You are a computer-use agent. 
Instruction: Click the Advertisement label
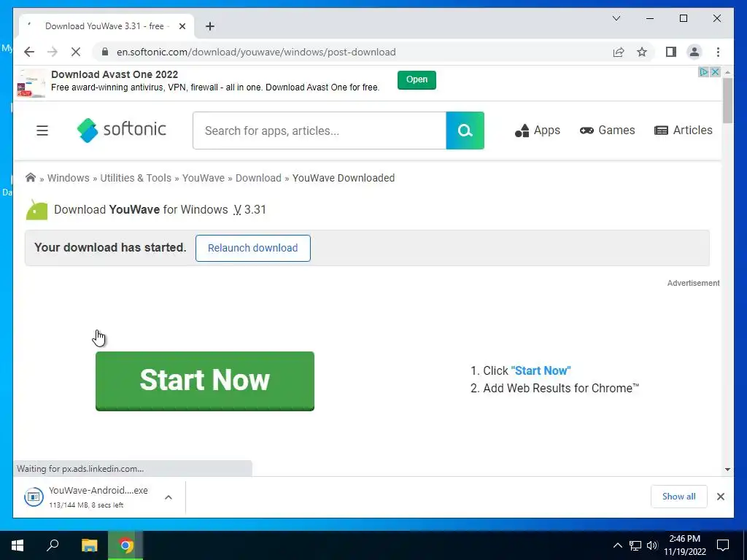coord(693,283)
